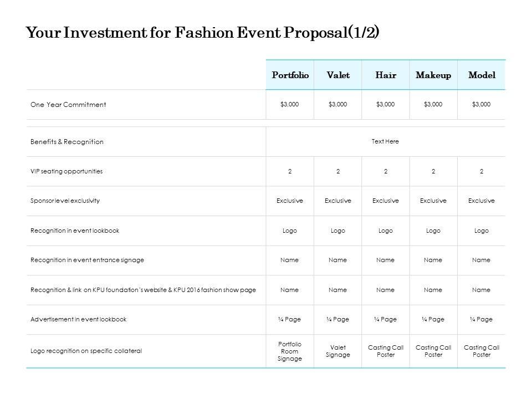Click the Hair column header
Image resolution: width=532 pixels, height=399 pixels.
pyautogui.click(x=386, y=75)
